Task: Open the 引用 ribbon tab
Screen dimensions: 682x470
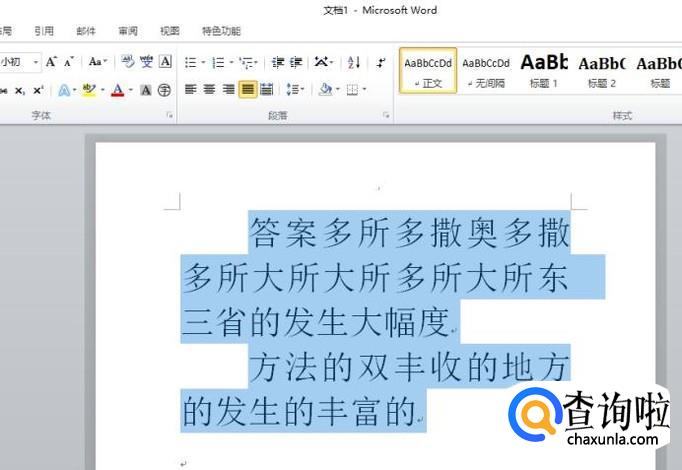Action: pos(44,31)
